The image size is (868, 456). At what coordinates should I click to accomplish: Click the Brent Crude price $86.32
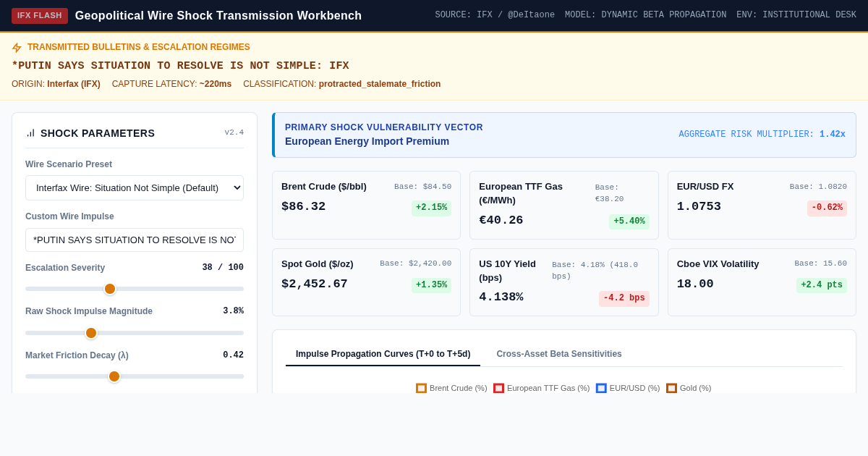[303, 206]
